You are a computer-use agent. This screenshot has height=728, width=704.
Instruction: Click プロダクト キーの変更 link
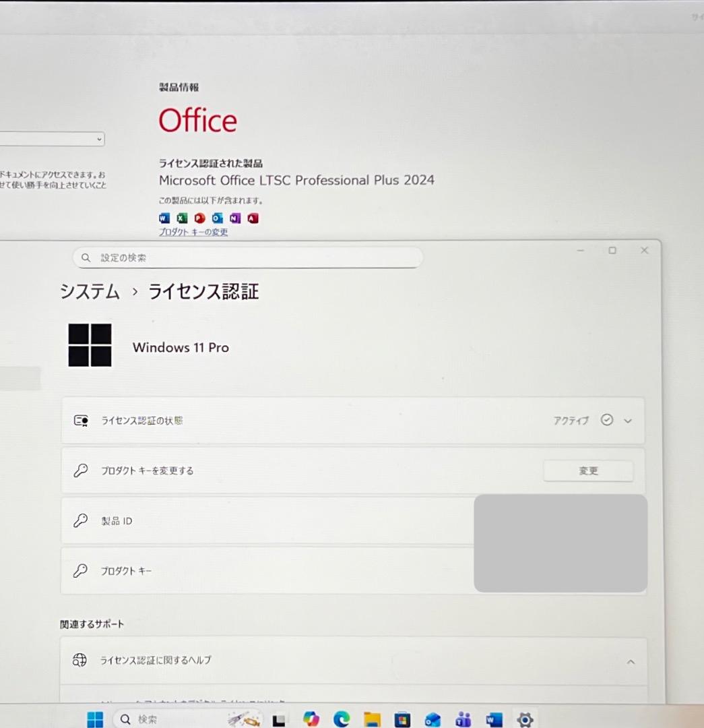pos(193,231)
